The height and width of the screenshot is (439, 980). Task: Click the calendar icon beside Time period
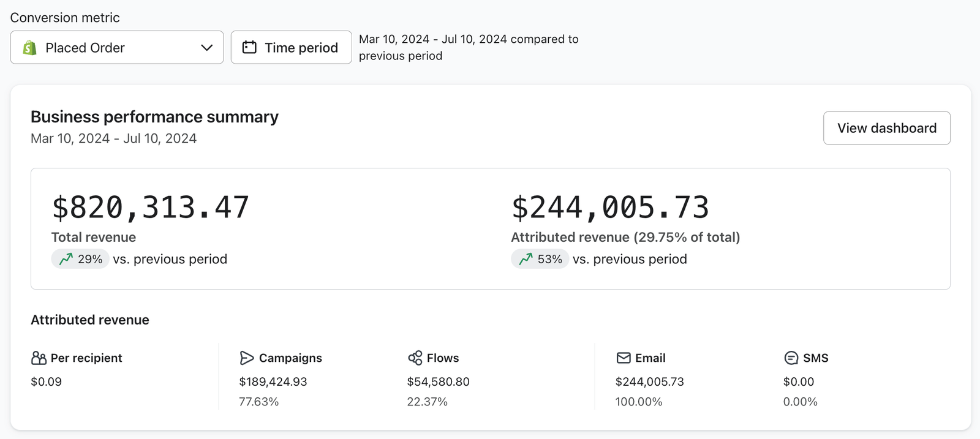[249, 47]
